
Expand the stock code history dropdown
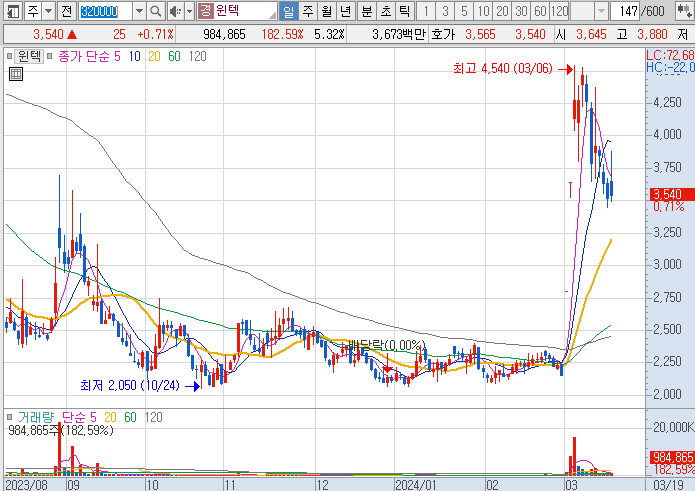coord(139,11)
